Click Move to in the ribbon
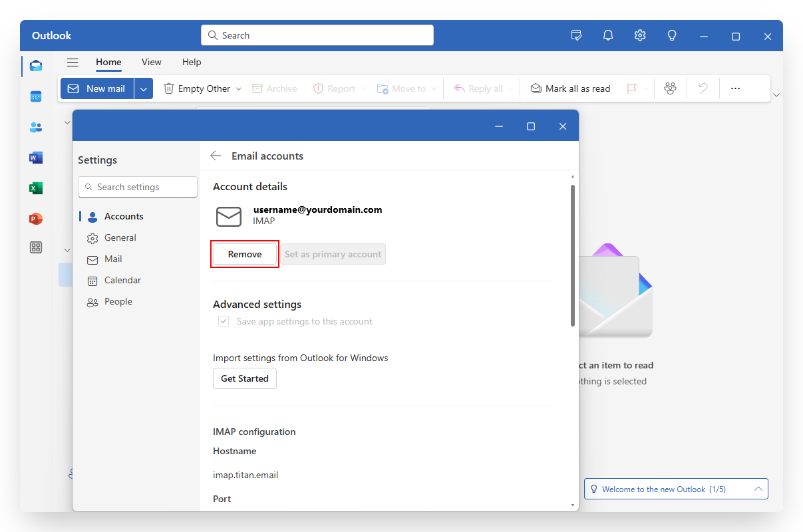Screen dimensions: 803x532 click(x=401, y=88)
